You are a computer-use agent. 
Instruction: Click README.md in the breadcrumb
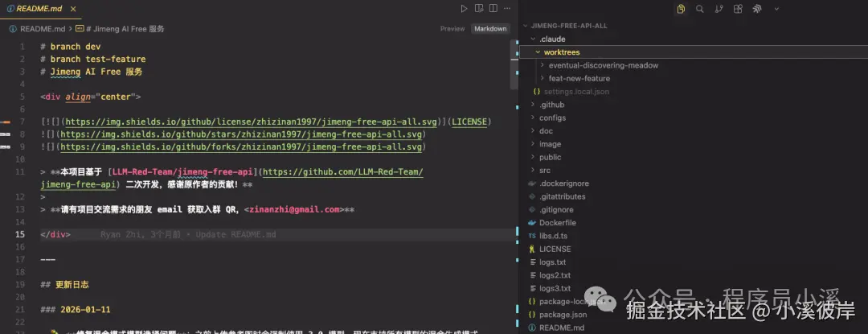pyautogui.click(x=43, y=29)
